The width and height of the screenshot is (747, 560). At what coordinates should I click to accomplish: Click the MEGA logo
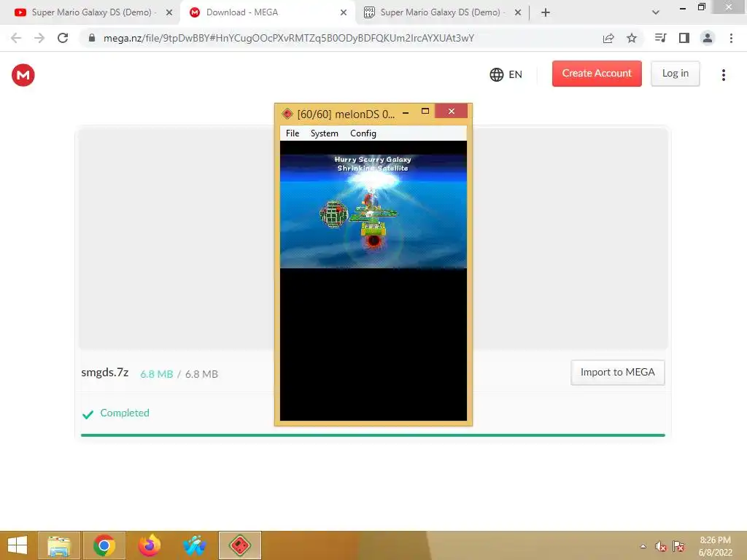[x=23, y=75]
